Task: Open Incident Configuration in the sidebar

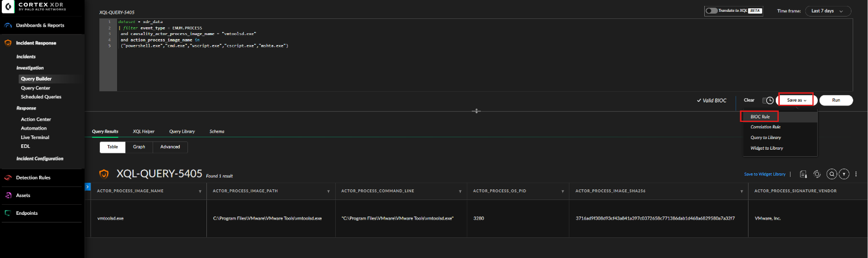Action: [40, 159]
